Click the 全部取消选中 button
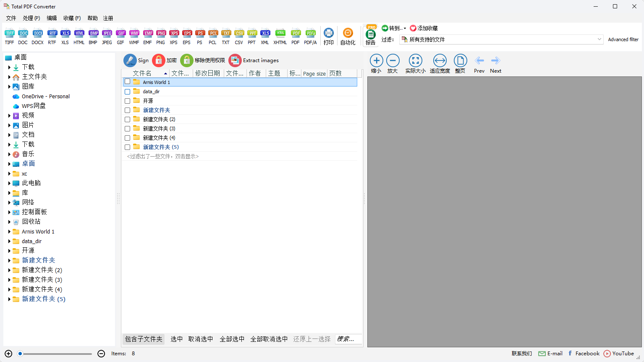644x362 pixels. 269,339
